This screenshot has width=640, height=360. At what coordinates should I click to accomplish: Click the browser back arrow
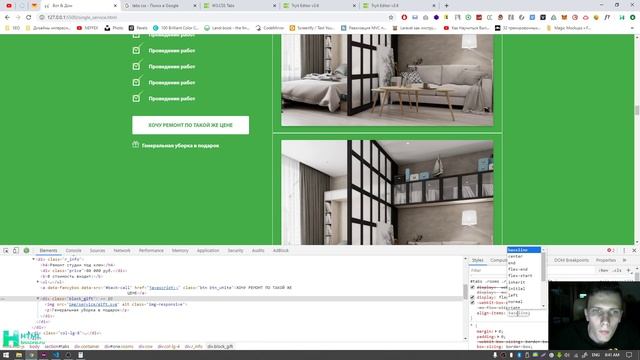[x=7, y=17]
